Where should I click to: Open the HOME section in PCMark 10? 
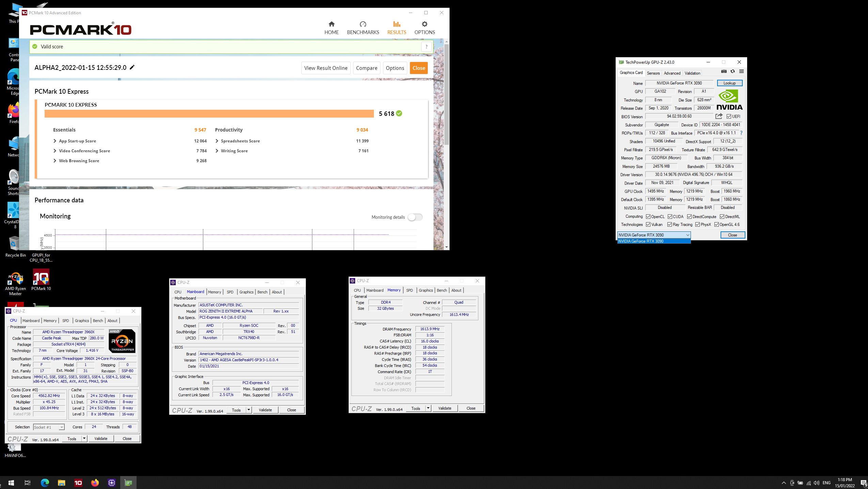(x=331, y=28)
